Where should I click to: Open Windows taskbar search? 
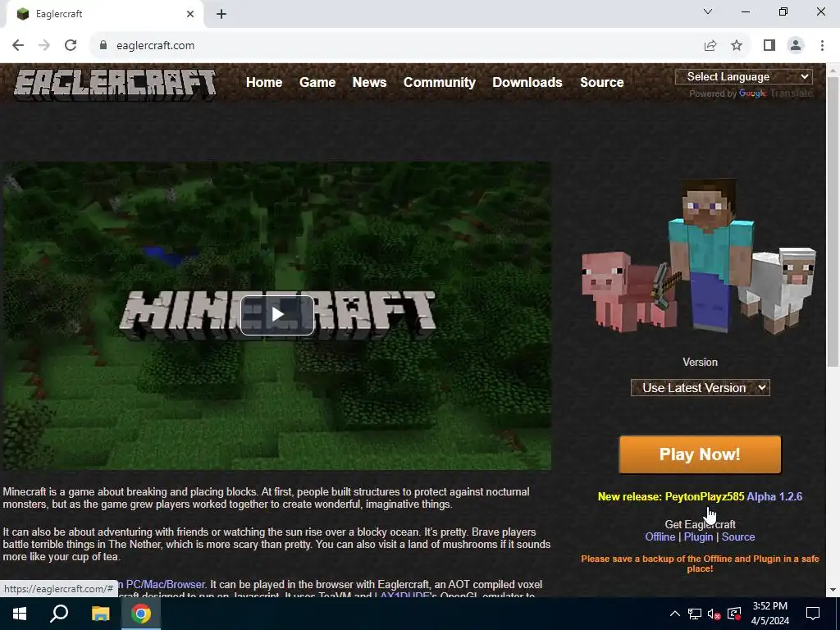[59, 614]
